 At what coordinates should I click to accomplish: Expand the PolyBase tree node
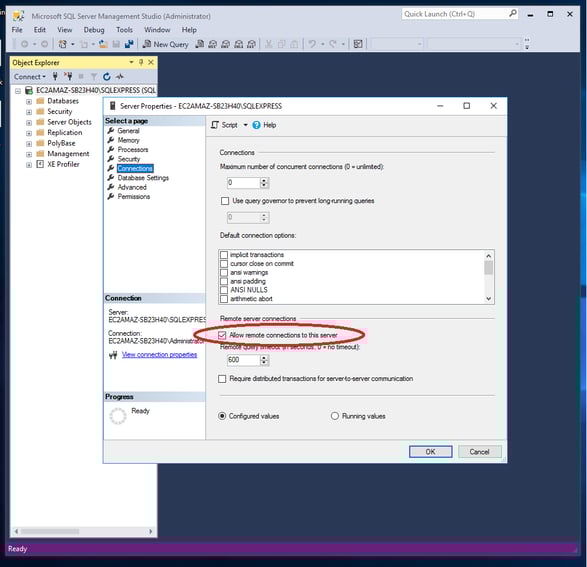(x=29, y=144)
